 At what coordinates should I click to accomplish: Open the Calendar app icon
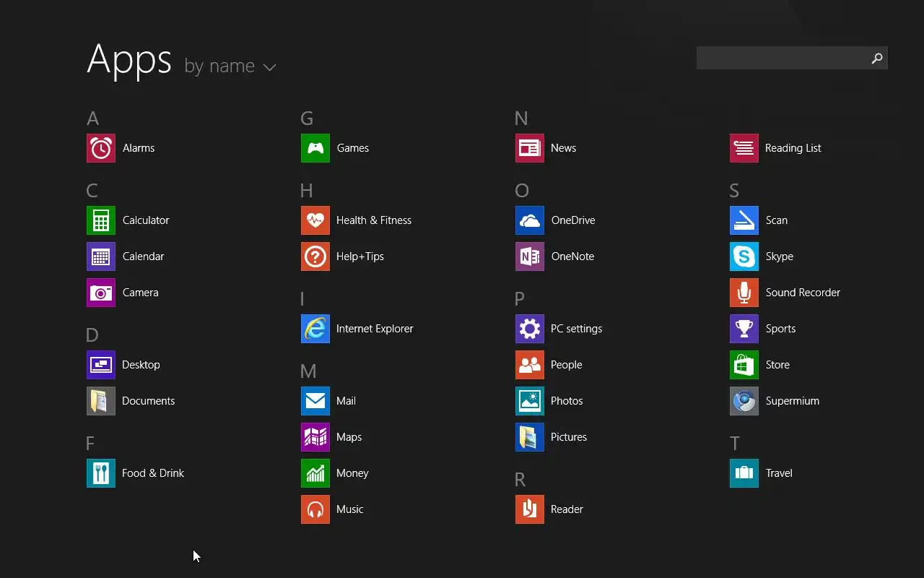tap(101, 256)
